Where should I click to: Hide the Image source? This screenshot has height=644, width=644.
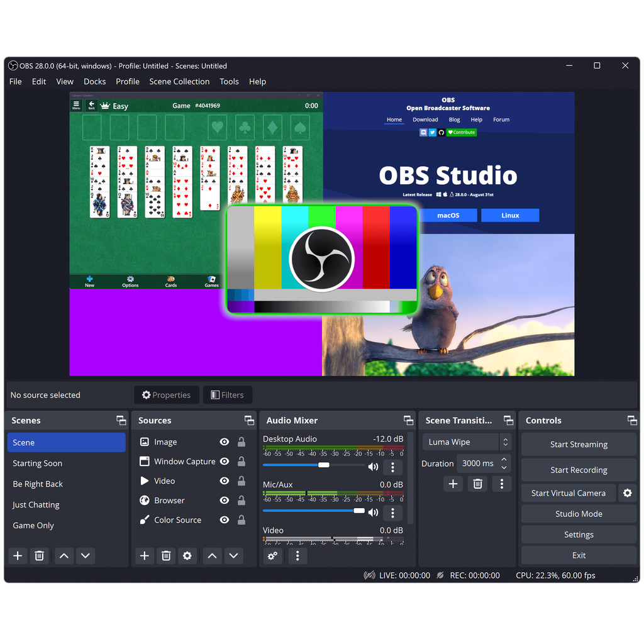[225, 441]
